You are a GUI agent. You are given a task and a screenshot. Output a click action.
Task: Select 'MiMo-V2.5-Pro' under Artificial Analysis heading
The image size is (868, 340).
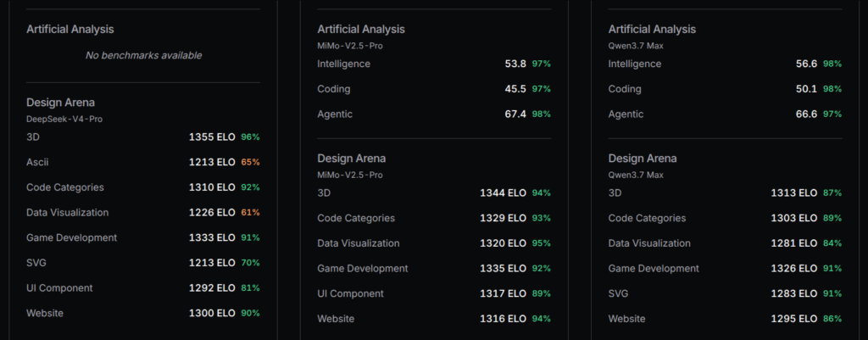(350, 46)
